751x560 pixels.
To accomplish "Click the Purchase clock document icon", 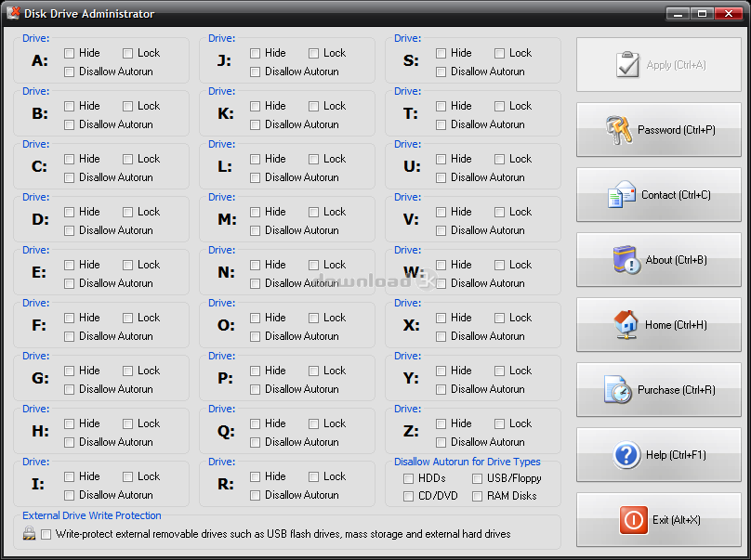I will (x=617, y=390).
